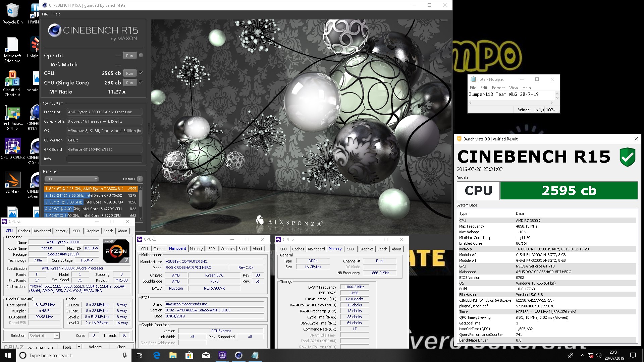
Task: Run the CPU Single Core benchmark
Action: click(129, 82)
